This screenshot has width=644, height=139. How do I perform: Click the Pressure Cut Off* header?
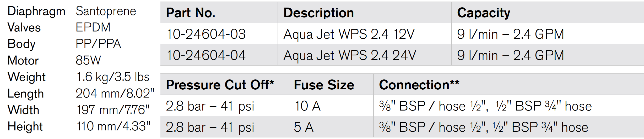coord(220,85)
